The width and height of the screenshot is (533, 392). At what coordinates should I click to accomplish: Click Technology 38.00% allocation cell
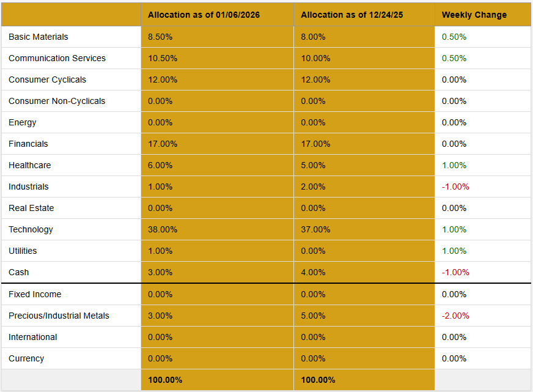[x=217, y=229]
